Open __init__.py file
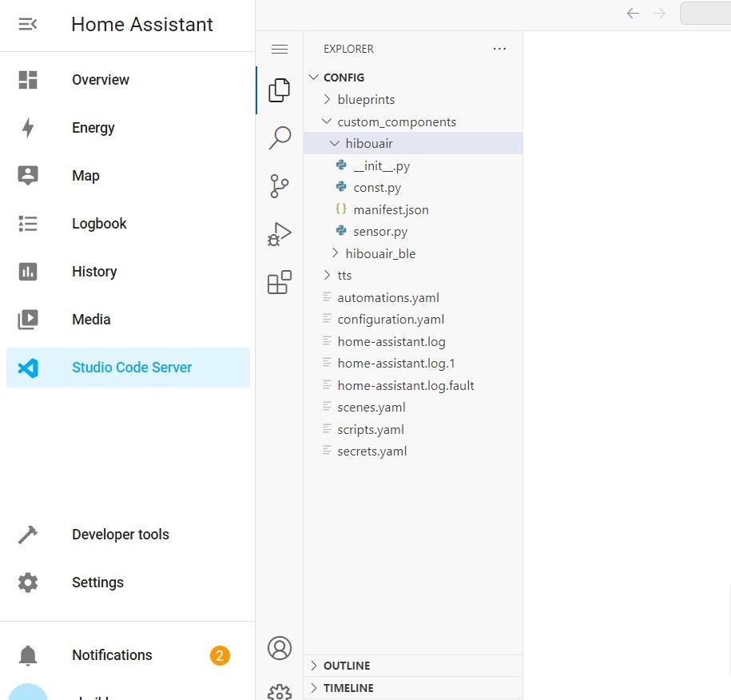 (413, 165)
